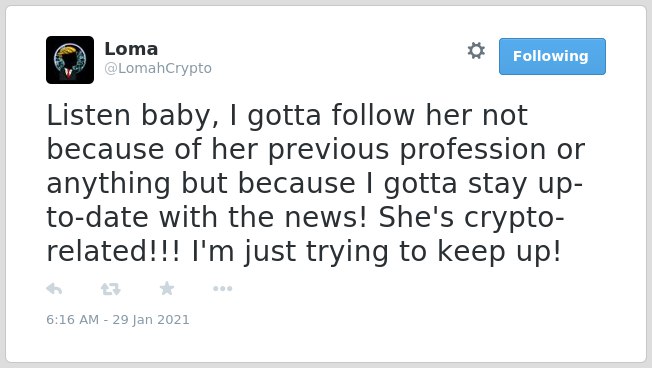Click Loma's profile avatar image

(x=70, y=60)
